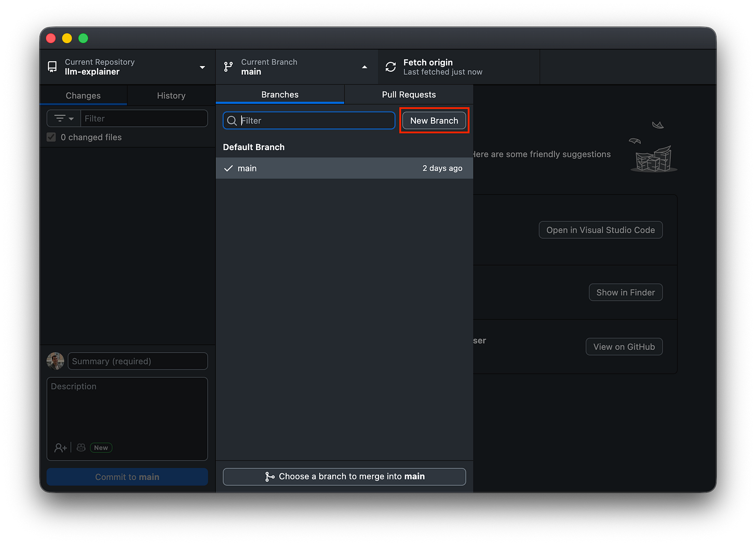Switch to the History tab
This screenshot has height=545, width=756.
coord(171,95)
